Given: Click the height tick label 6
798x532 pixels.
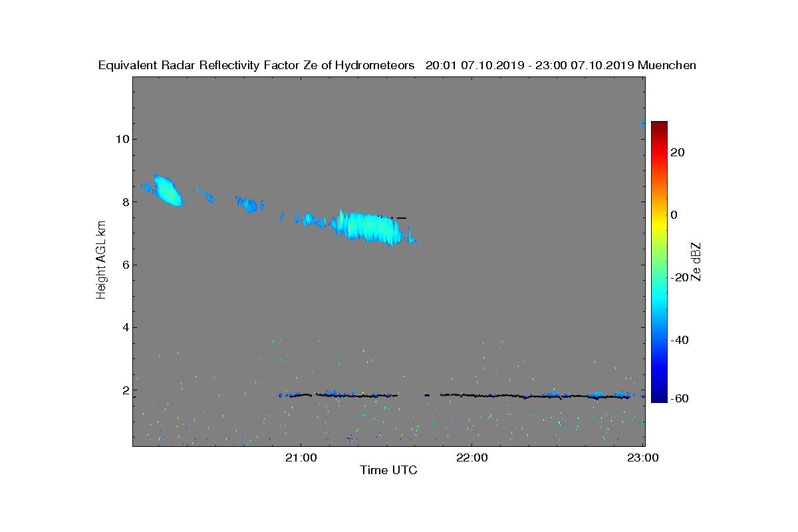Looking at the screenshot, I should 124,265.
